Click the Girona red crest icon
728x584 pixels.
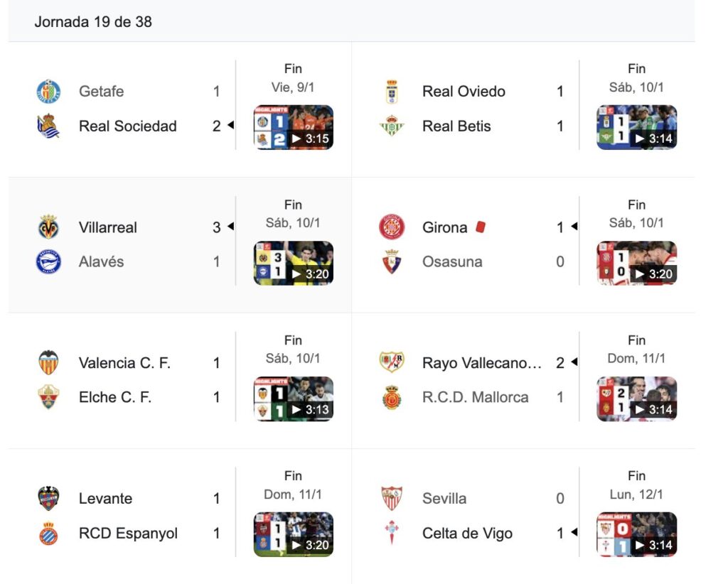(392, 227)
